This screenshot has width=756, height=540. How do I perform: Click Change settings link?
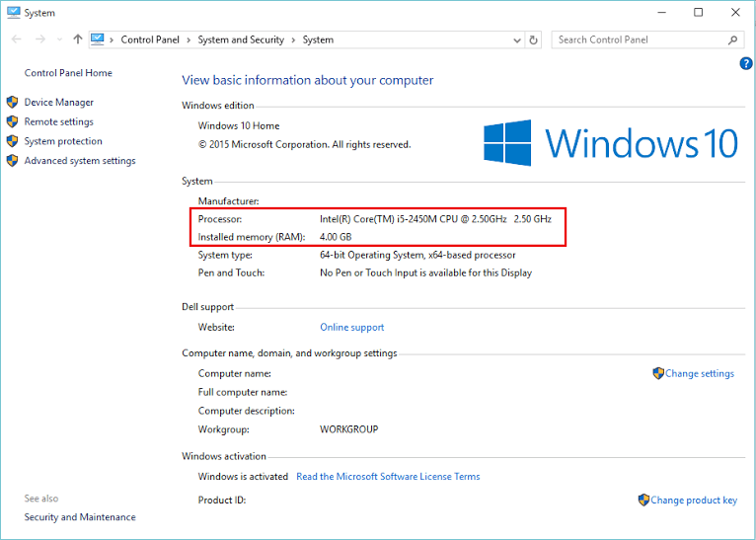700,374
